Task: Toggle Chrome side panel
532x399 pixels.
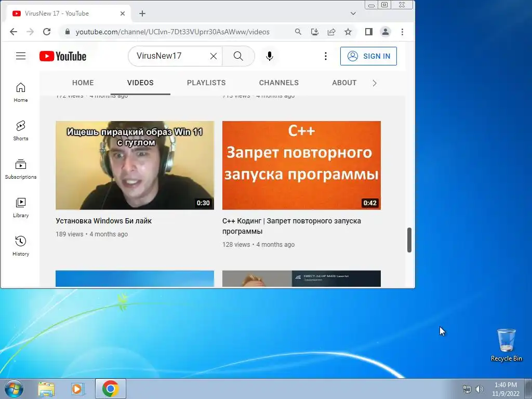Action: tap(369, 32)
